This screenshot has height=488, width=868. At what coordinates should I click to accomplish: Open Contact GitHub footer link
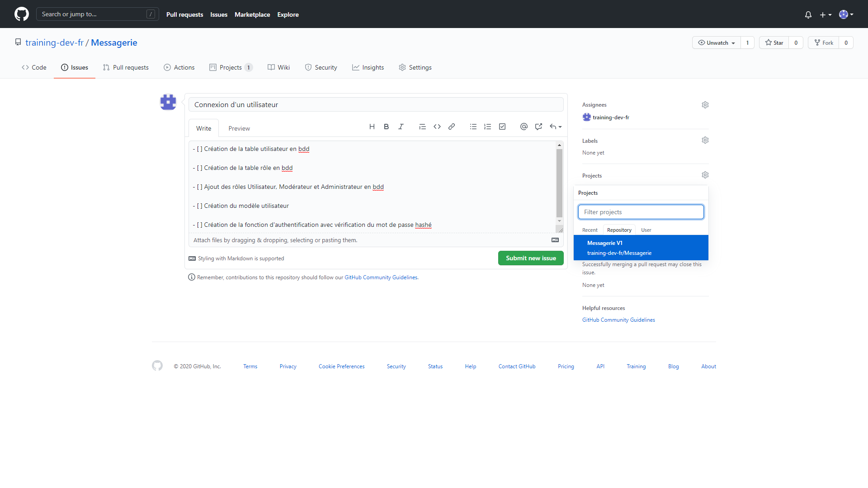click(x=517, y=366)
